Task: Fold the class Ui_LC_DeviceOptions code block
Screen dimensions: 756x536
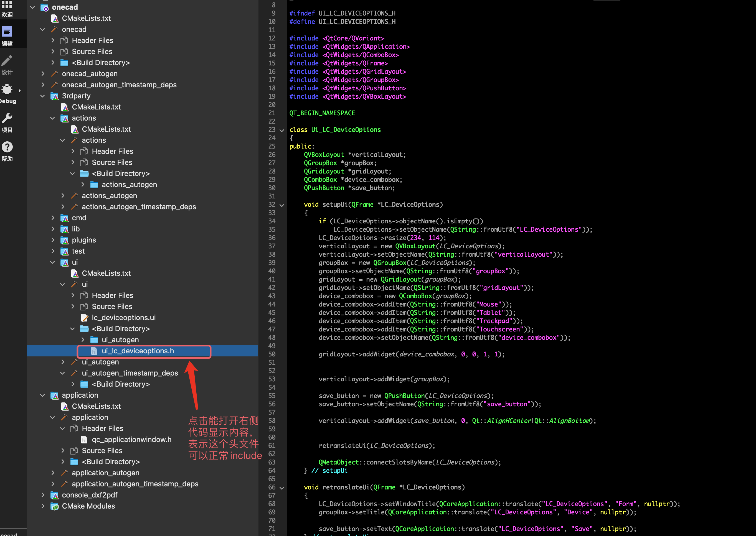Action: 282,130
